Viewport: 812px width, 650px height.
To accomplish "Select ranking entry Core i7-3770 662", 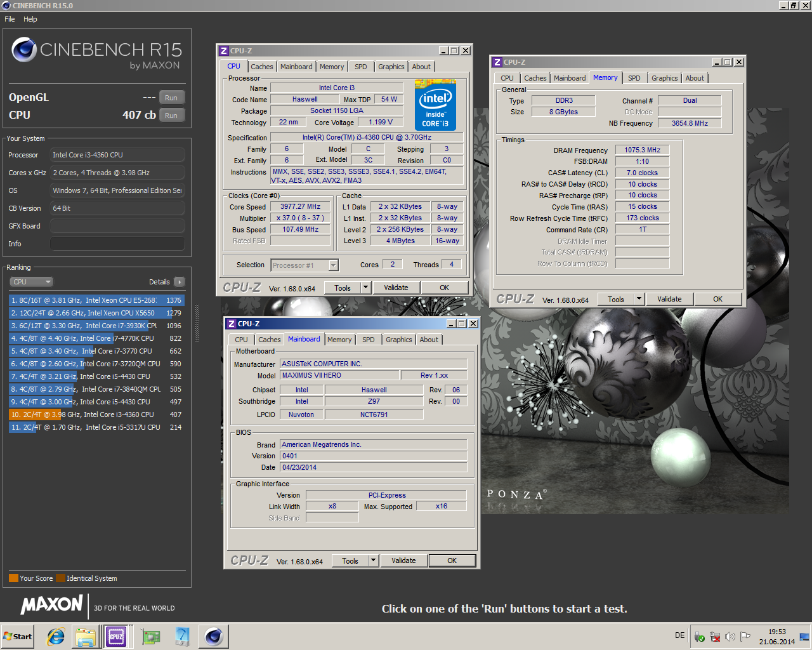I will 96,351.
